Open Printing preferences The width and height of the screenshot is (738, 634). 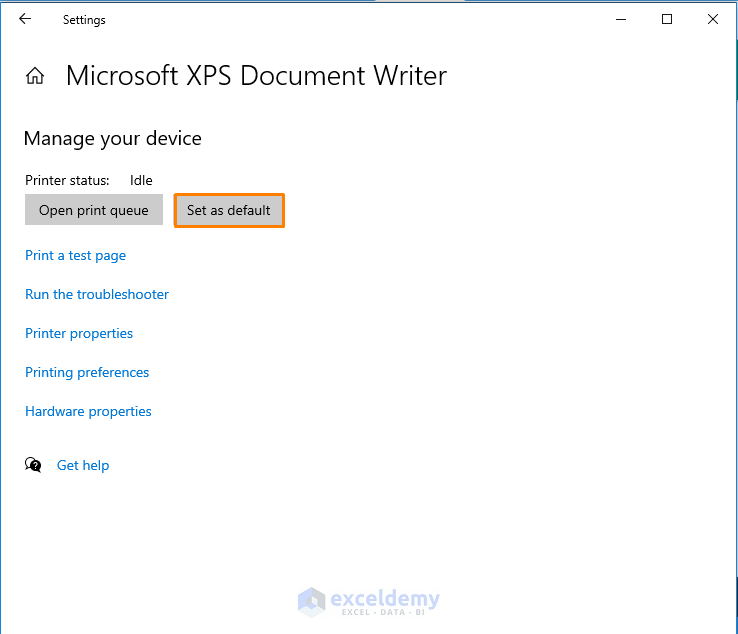[x=87, y=372]
